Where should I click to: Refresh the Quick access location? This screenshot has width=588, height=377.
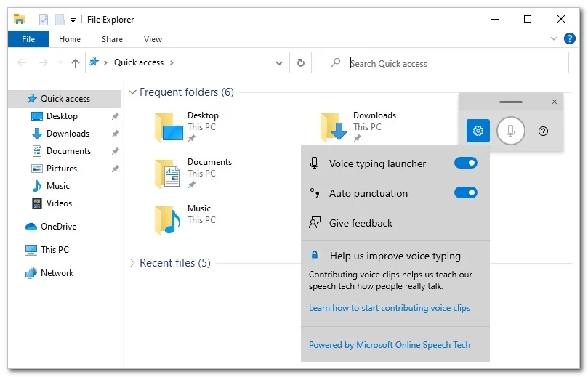[x=300, y=63]
